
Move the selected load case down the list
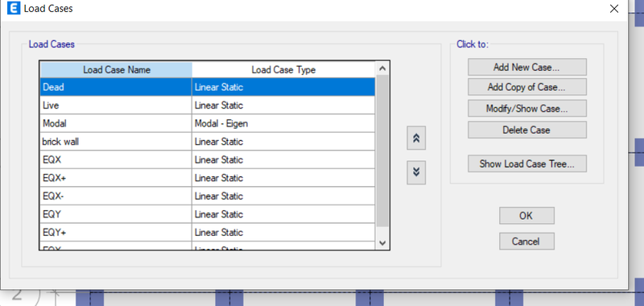coord(416,172)
